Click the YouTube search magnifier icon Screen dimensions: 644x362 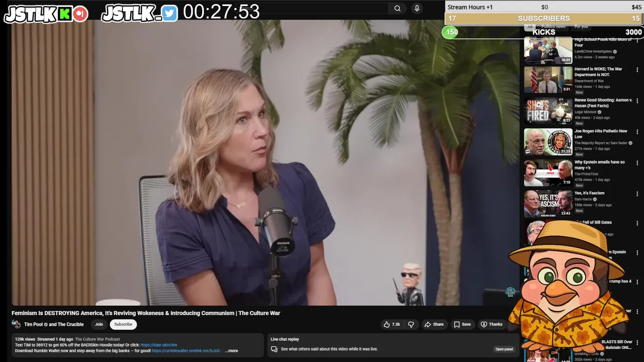397,8
